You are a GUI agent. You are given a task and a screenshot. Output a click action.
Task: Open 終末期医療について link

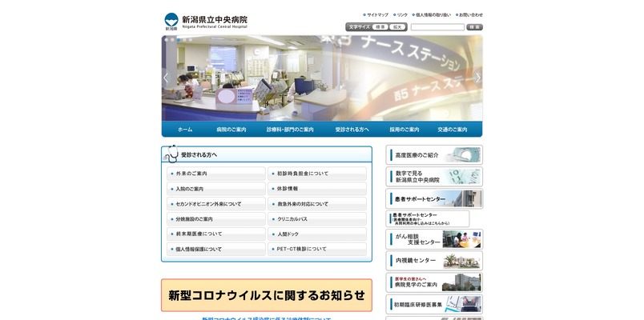216,234
